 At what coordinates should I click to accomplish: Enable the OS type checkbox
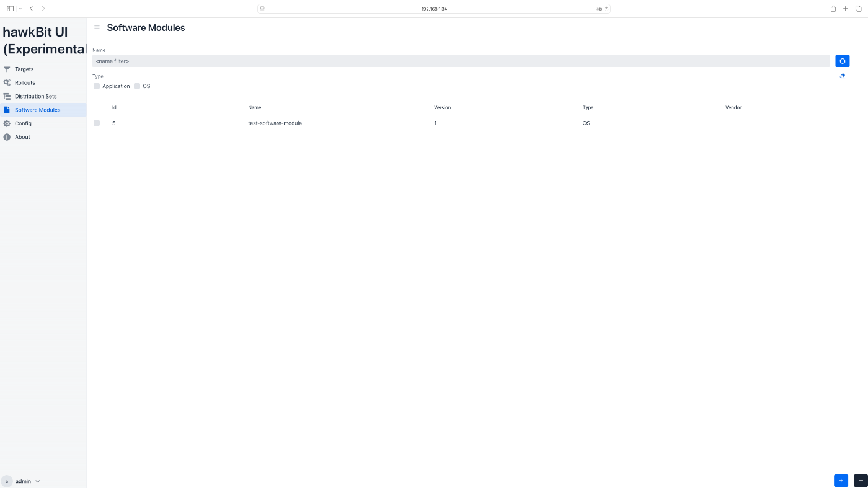tap(137, 86)
